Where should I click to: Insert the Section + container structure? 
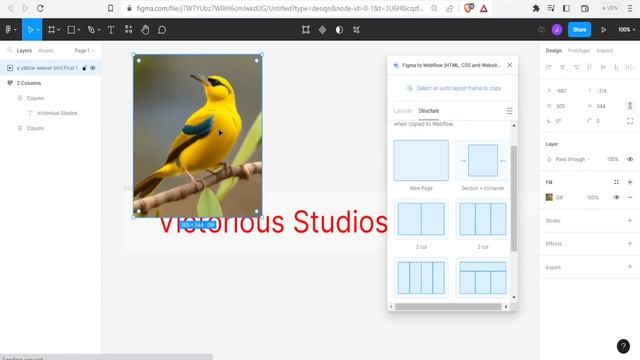pos(482,160)
